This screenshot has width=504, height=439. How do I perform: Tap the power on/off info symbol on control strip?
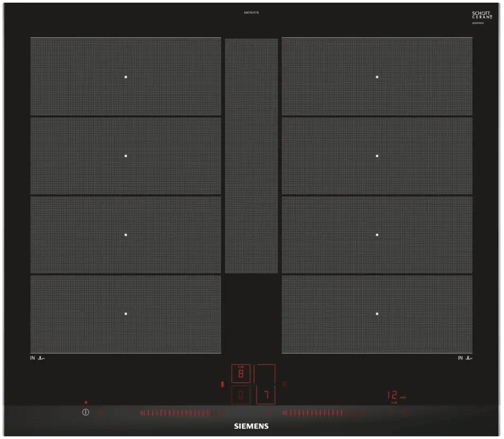(85, 411)
